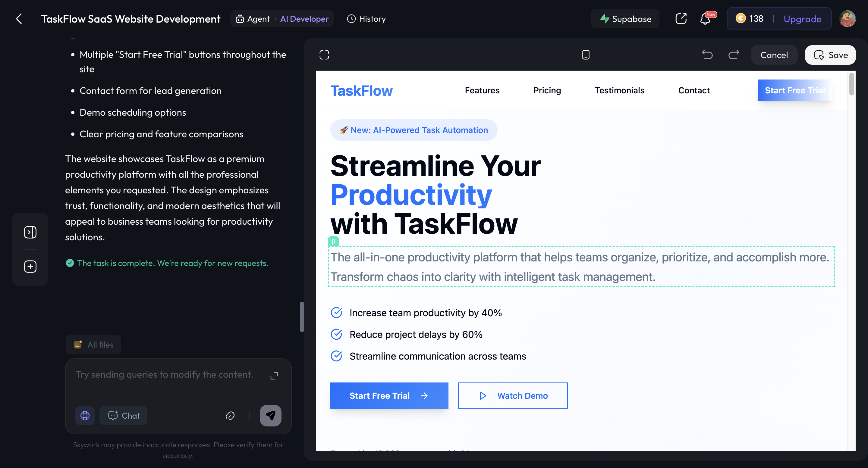Viewport: 868px width, 468px height.
Task: Open the History tab
Action: (x=366, y=19)
